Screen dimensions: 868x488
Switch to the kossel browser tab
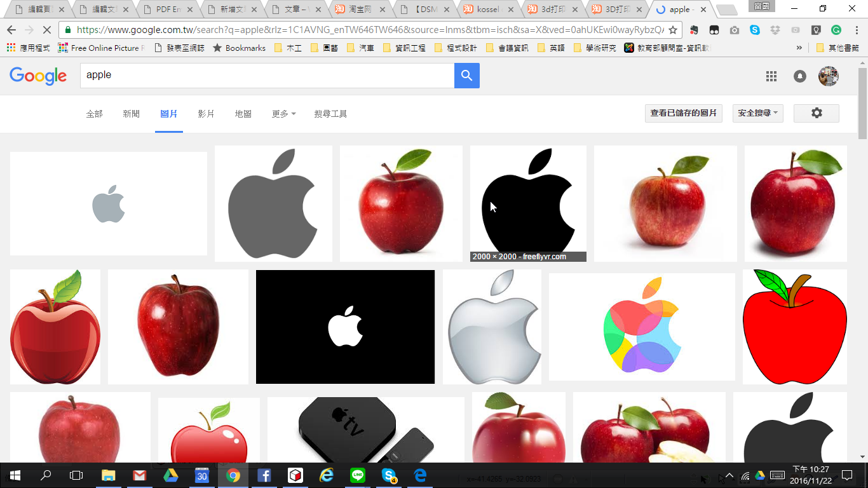[488, 10]
